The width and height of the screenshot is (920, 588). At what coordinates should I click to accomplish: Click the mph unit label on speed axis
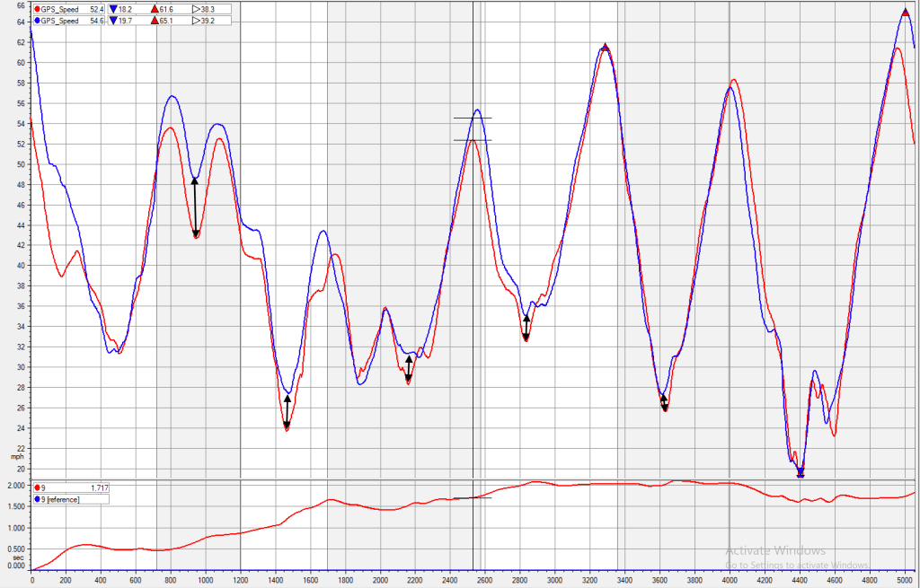click(x=16, y=456)
